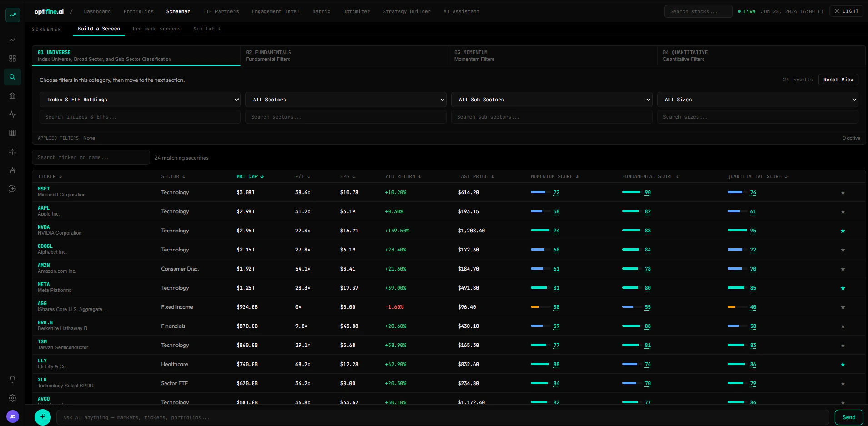The height and width of the screenshot is (426, 868).
Task: Click the Reset View button
Action: pos(838,80)
